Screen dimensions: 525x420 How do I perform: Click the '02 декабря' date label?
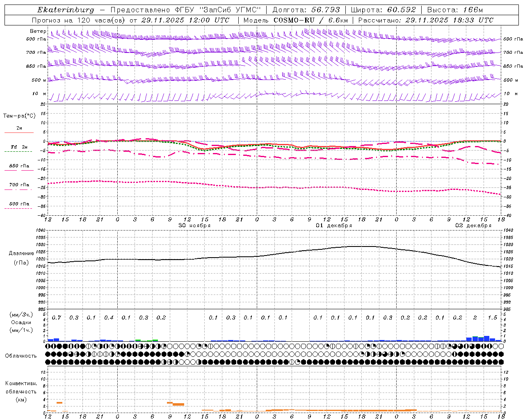473,226
